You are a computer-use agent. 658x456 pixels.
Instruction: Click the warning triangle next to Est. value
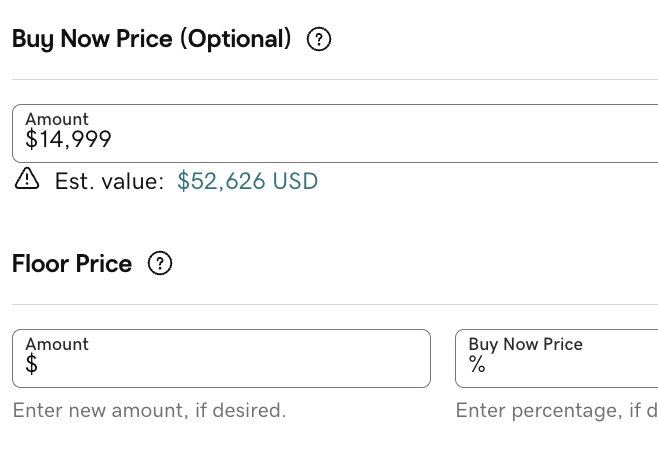click(27, 179)
